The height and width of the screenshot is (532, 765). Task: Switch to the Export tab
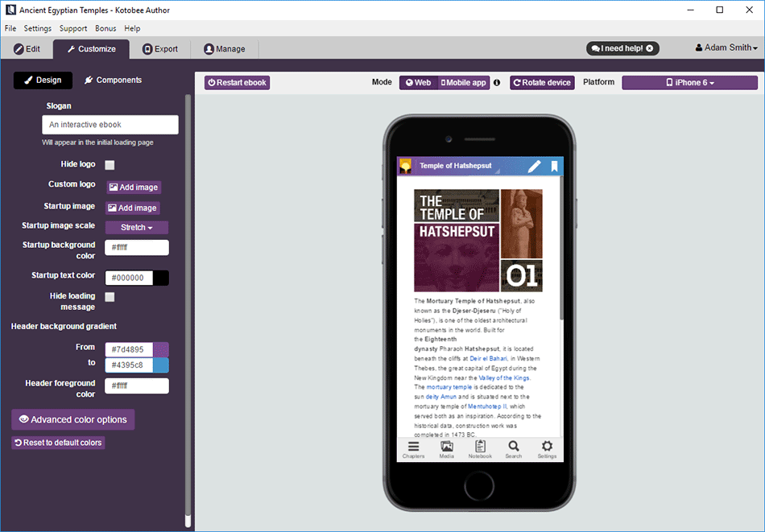[x=160, y=49]
